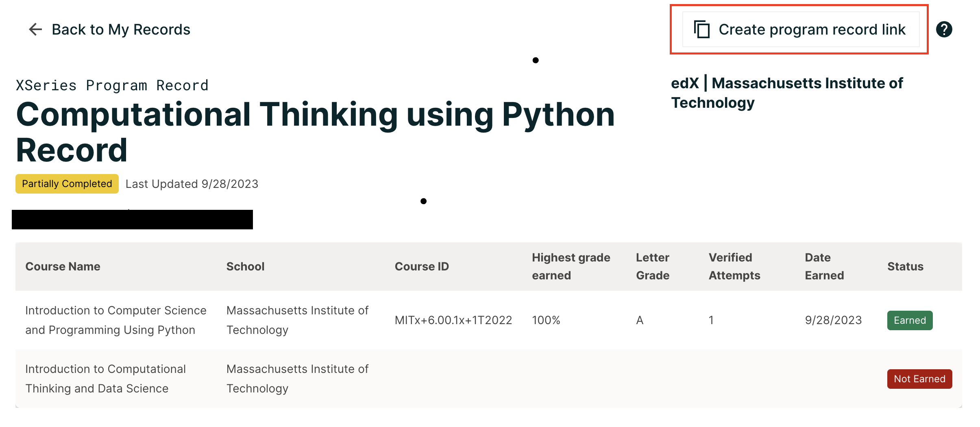Select the Course Name column header

(63, 266)
